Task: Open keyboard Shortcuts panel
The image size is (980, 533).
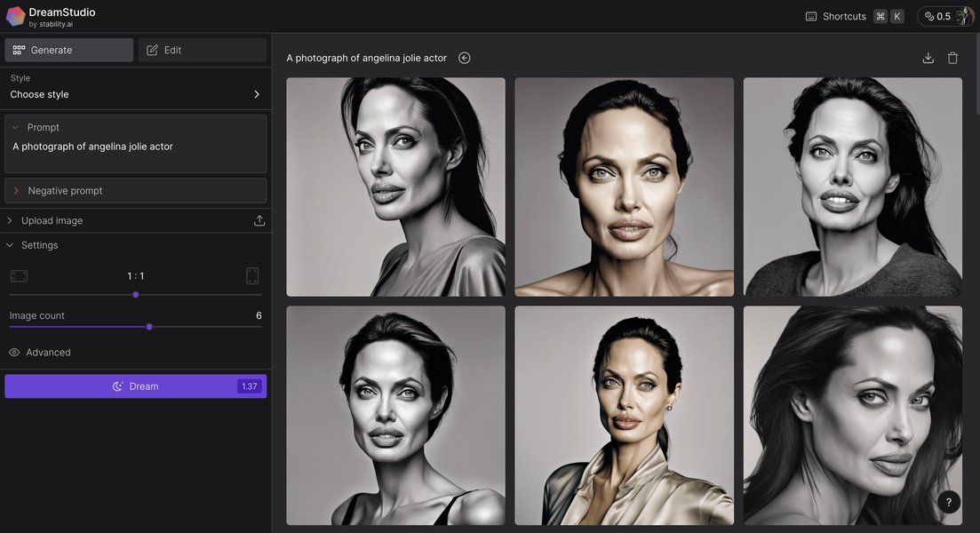Action: [x=844, y=16]
